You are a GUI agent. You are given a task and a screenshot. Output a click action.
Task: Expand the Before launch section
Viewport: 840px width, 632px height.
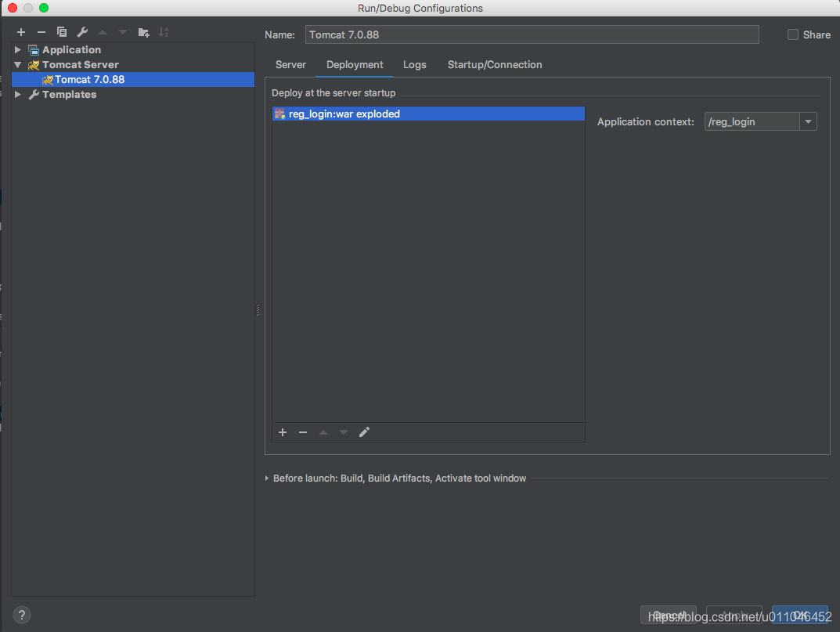pos(267,479)
